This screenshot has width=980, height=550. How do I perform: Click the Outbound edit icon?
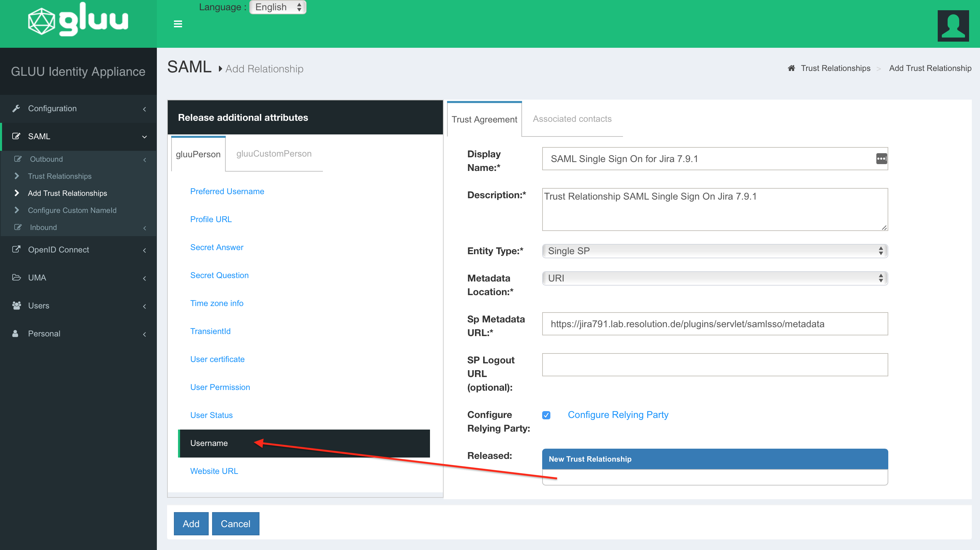(17, 159)
